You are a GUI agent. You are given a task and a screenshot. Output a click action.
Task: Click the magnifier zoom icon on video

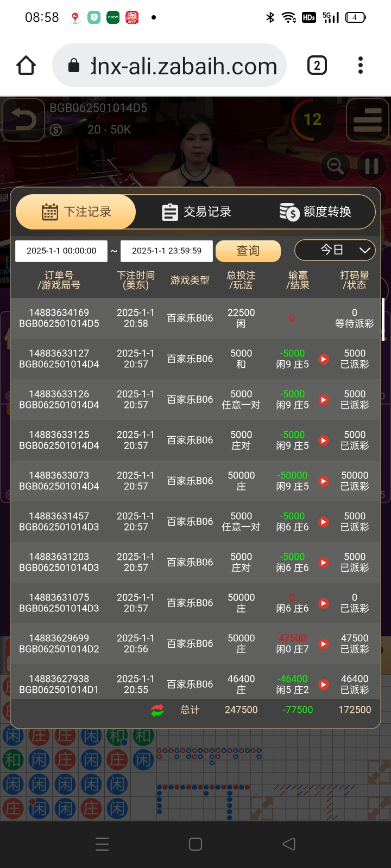click(335, 165)
